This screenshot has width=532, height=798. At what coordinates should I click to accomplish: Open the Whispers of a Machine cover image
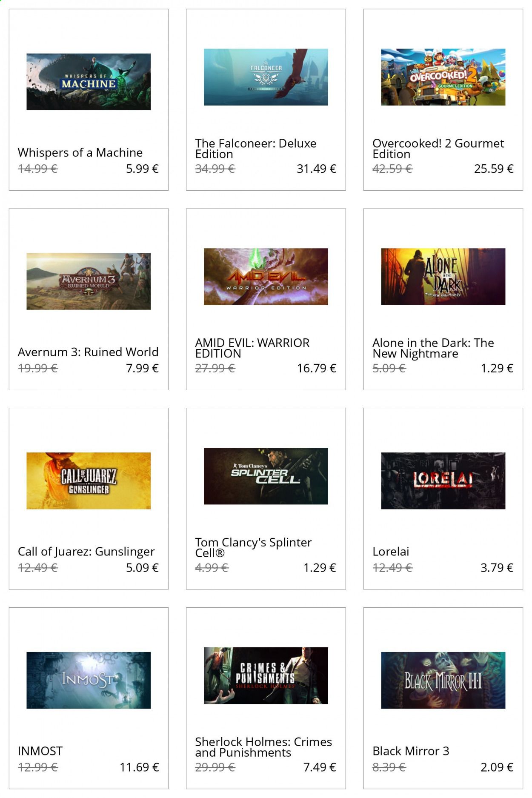coord(89,82)
